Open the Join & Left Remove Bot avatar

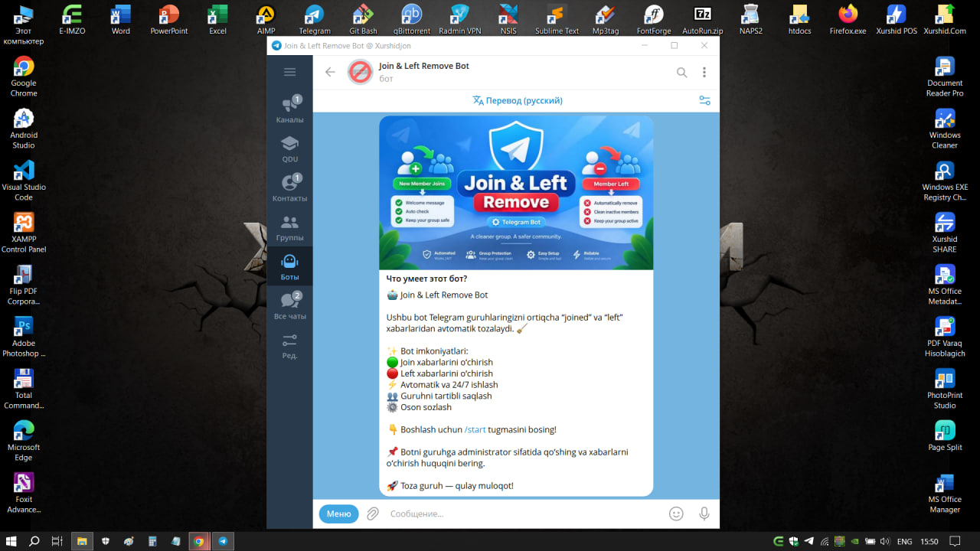(x=360, y=72)
